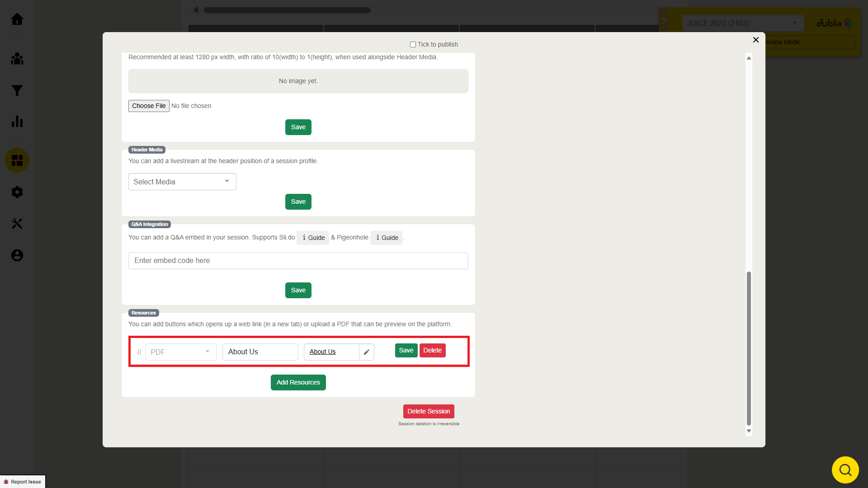Click the yellow search magnifier button
This screenshot has height=488, width=868.
[845, 470]
